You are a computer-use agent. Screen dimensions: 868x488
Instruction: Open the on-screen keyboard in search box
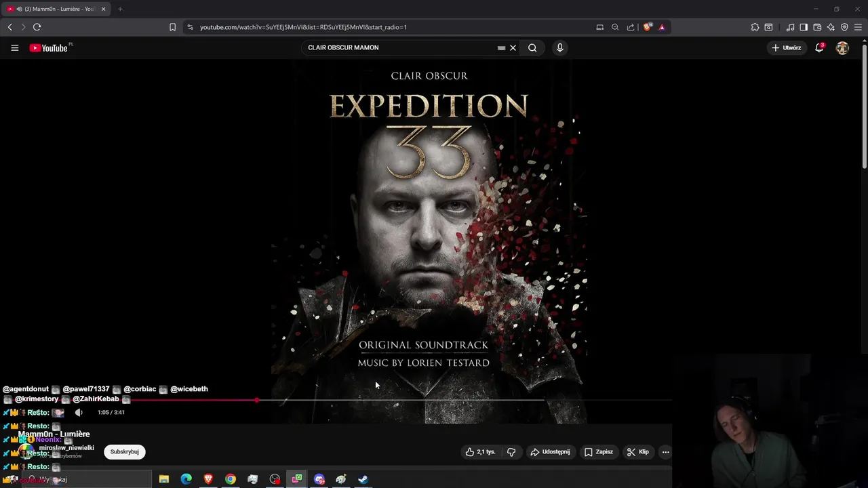(501, 48)
